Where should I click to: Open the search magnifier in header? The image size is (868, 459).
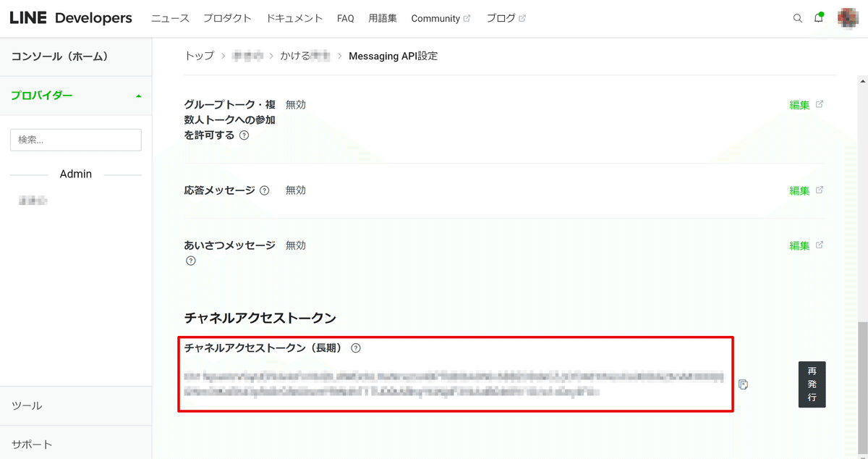798,18
